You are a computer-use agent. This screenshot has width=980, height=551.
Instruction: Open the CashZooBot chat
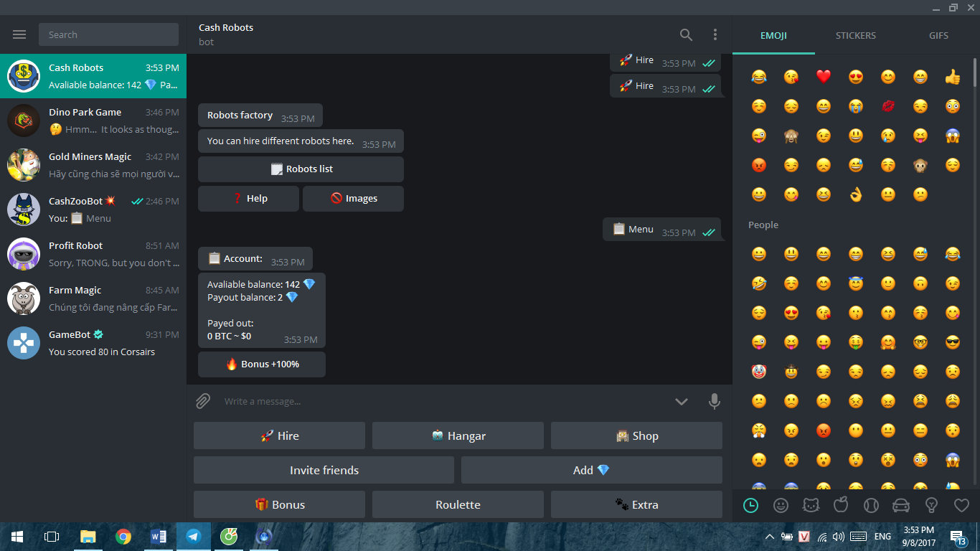[x=93, y=209]
